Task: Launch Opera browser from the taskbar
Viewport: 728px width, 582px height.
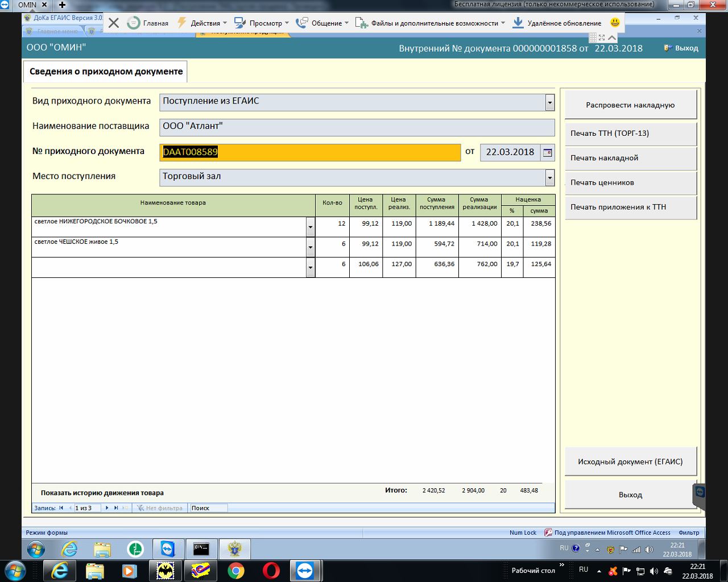Action: [271, 571]
